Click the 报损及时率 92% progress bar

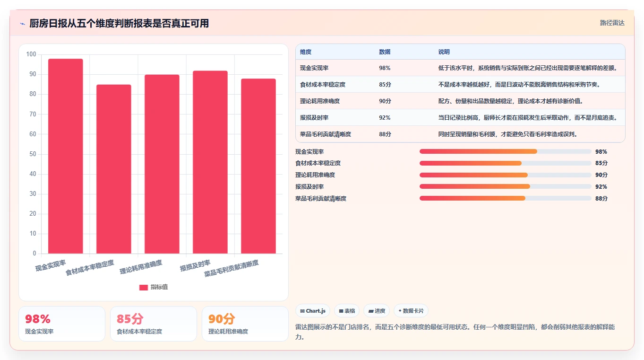click(x=506, y=187)
